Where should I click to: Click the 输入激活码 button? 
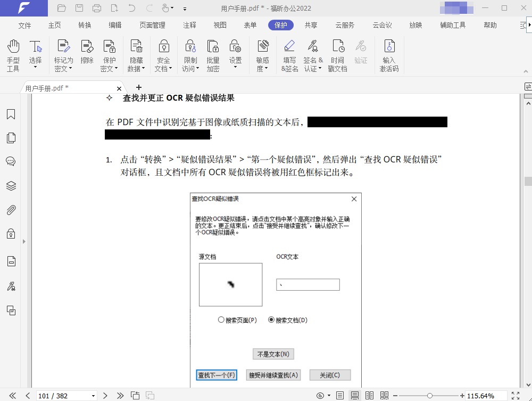pos(389,55)
